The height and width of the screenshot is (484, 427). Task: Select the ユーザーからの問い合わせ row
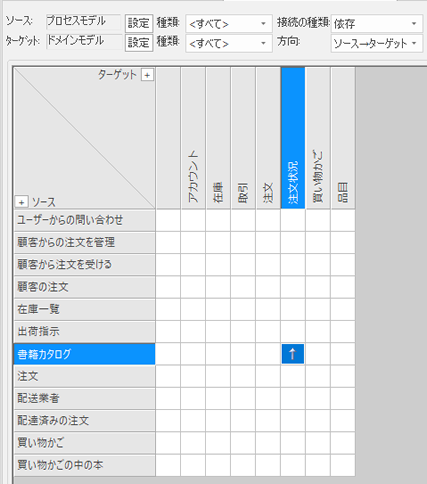[x=85, y=220]
